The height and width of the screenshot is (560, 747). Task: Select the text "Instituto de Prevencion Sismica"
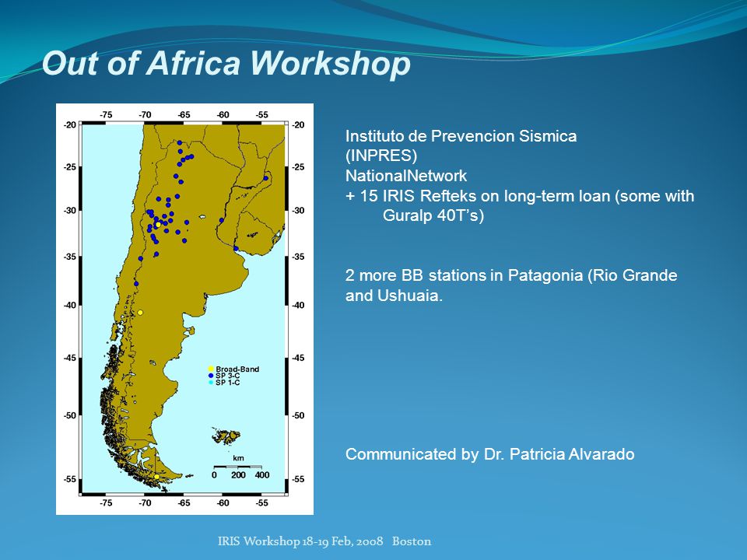(x=461, y=136)
